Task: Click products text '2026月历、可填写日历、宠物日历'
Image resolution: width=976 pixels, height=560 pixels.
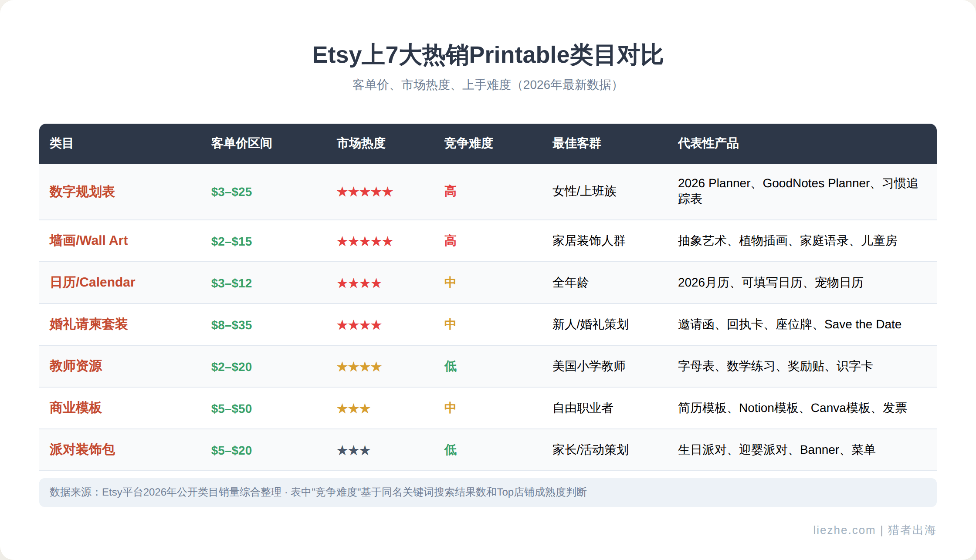Action: (770, 283)
